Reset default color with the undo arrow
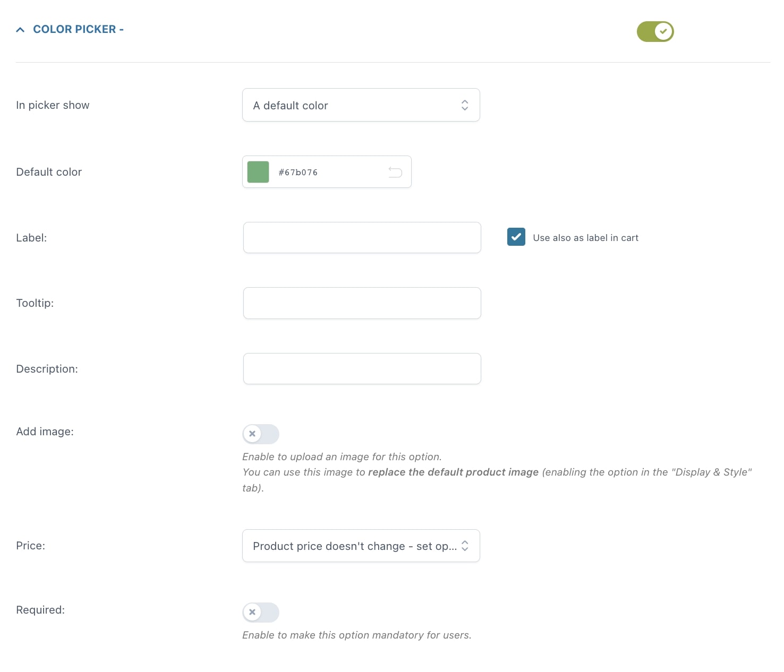 coord(395,172)
